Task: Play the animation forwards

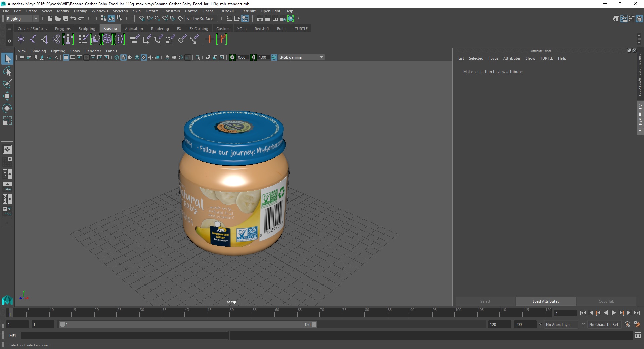Action: pyautogui.click(x=613, y=313)
